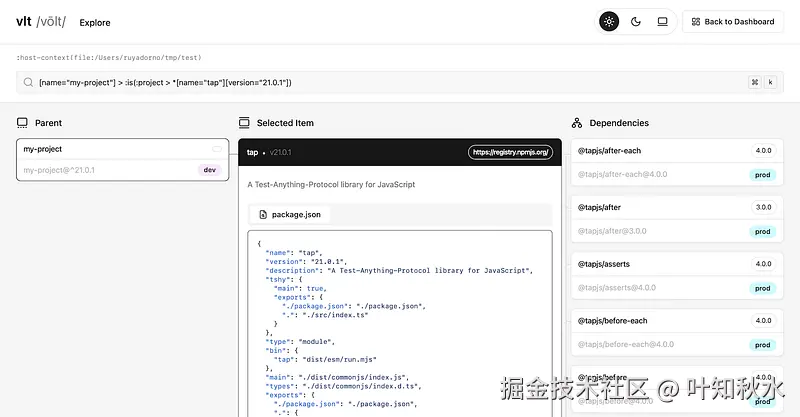Click @tapjs/after-each@4.0.0 spec text
This screenshot has height=417, width=800.
pyautogui.click(x=622, y=174)
